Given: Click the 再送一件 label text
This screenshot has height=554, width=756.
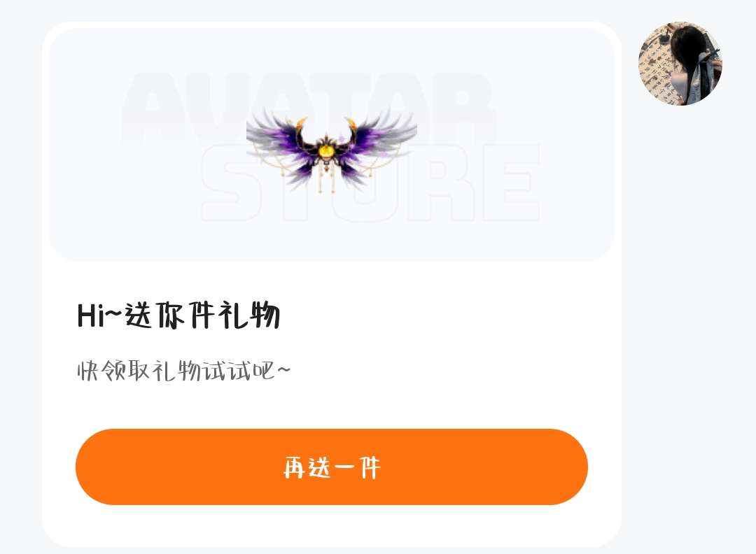Looking at the screenshot, I should [332, 467].
